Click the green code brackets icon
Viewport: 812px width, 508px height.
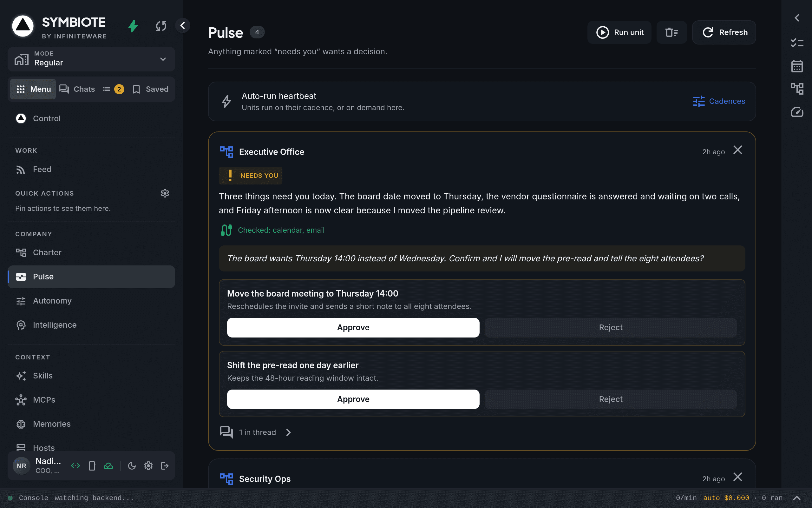click(x=75, y=466)
